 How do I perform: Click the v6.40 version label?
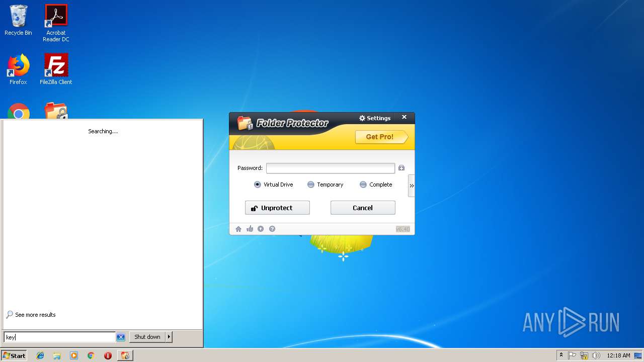[403, 229]
